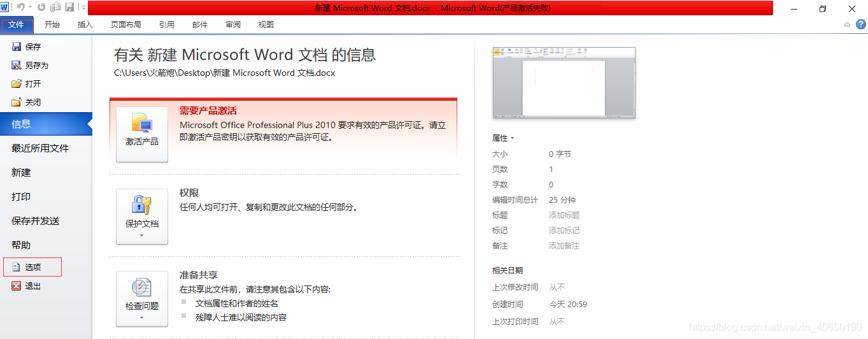Click the document preview thumbnail
This screenshot has height=339, width=868.
click(x=564, y=83)
